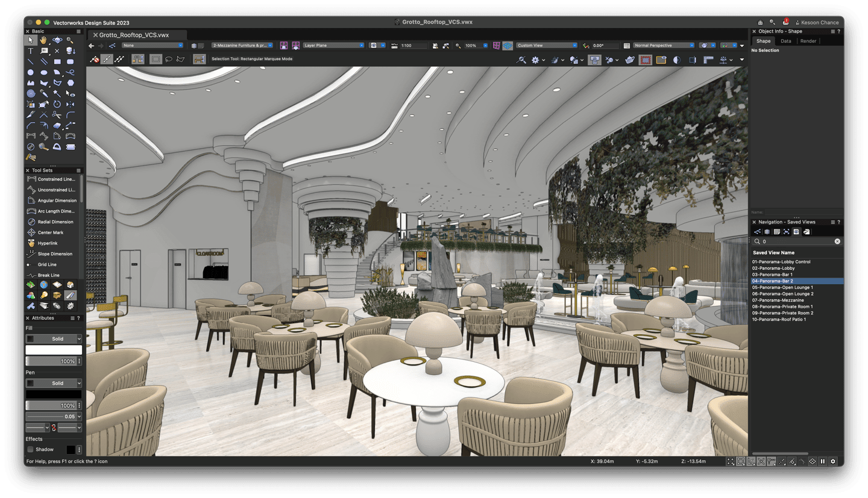
Task: Click the Mirror tool
Action: click(71, 104)
